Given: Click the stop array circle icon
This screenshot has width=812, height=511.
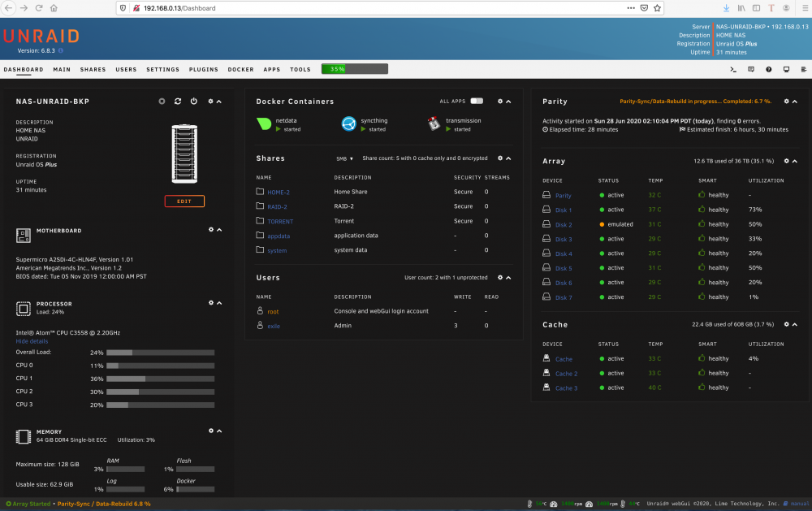Looking at the screenshot, I should 162,102.
